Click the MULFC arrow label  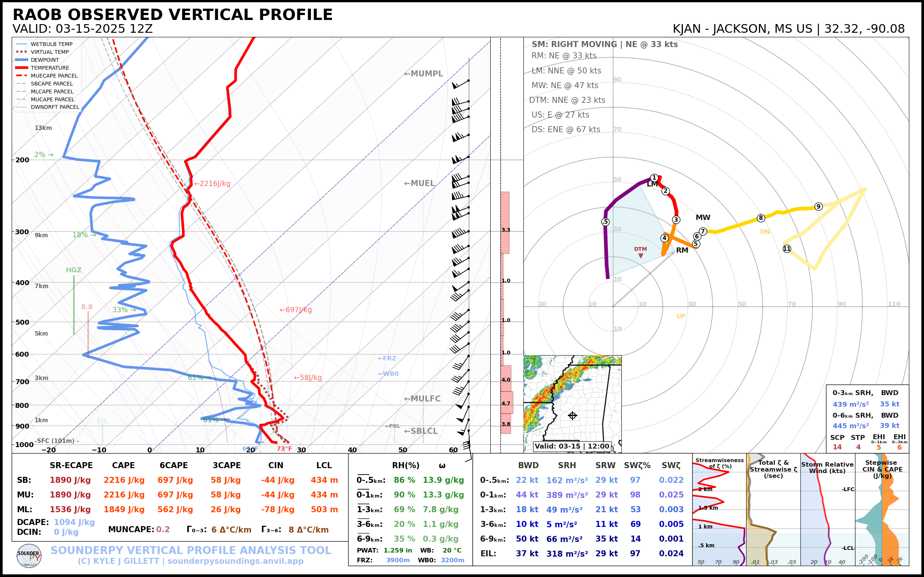(422, 399)
